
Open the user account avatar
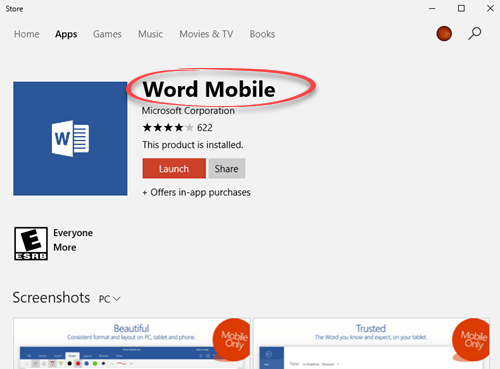[x=444, y=34]
